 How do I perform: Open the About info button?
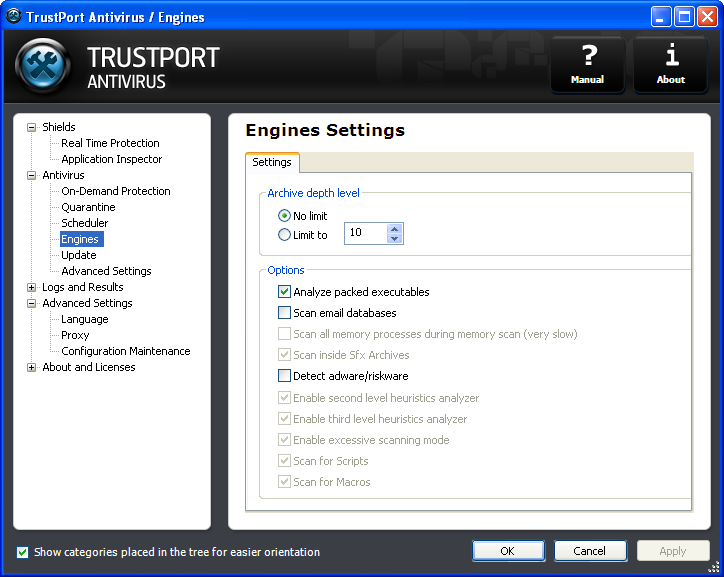tap(670, 65)
